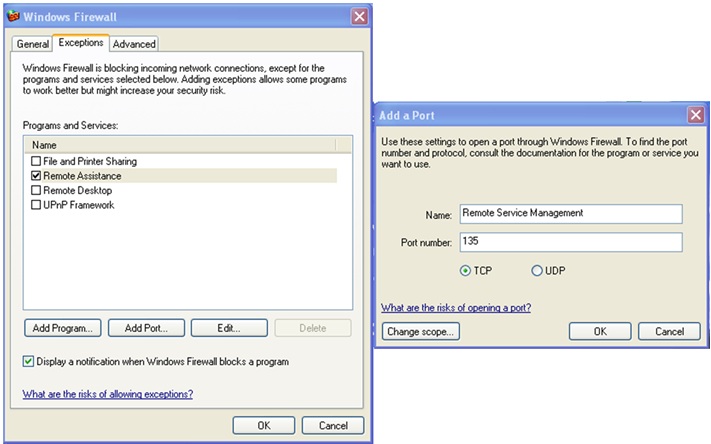
Task: Click the Name input field
Action: point(571,214)
